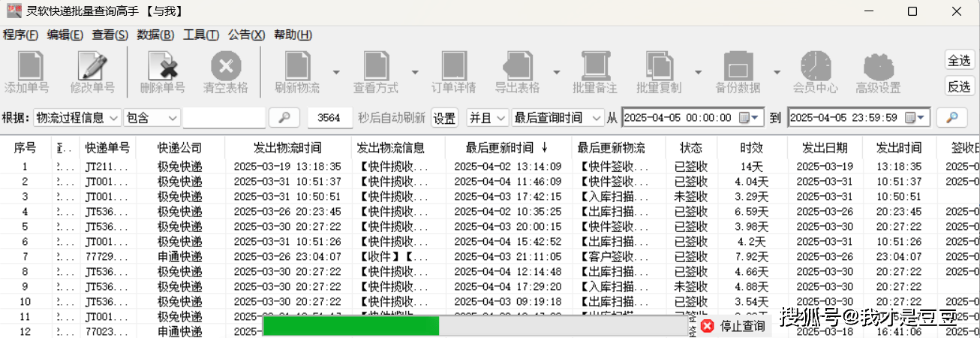Click the 快递单号 column header
Image resolution: width=980 pixels, height=338 pixels.
[x=107, y=147]
